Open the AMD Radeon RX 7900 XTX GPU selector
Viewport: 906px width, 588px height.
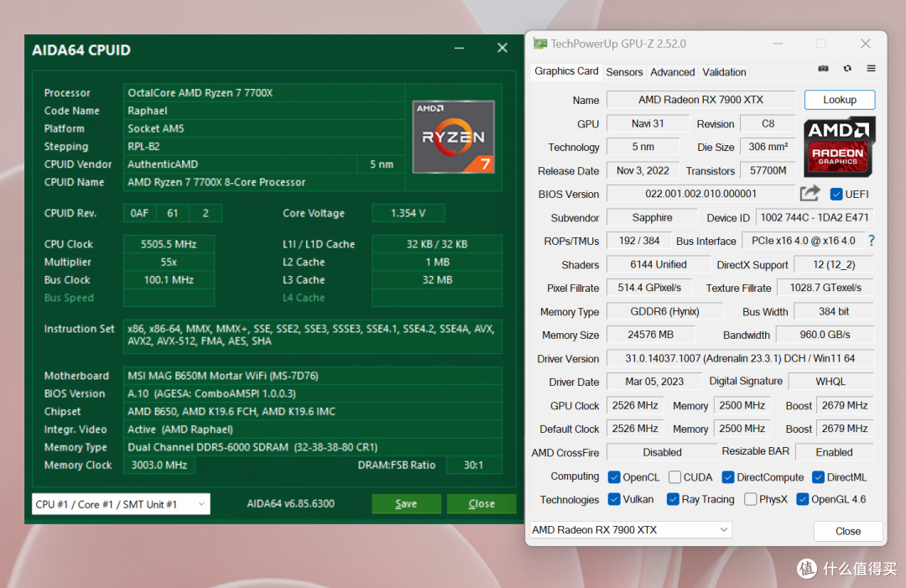point(630,529)
